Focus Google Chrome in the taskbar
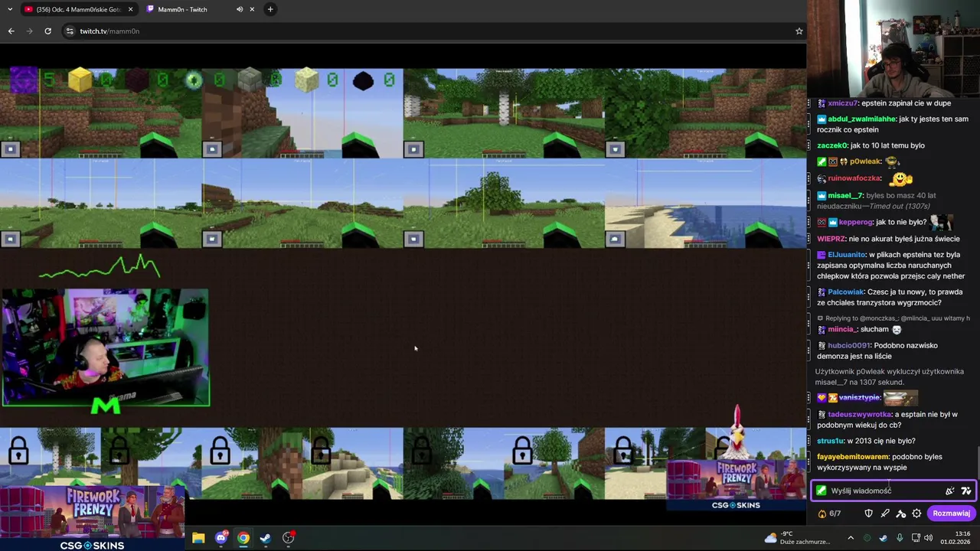980x551 pixels. pos(243,538)
